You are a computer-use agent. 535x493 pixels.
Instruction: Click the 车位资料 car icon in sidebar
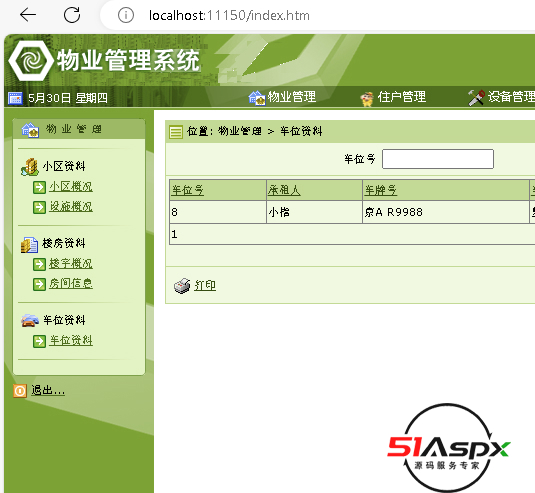pos(30,320)
